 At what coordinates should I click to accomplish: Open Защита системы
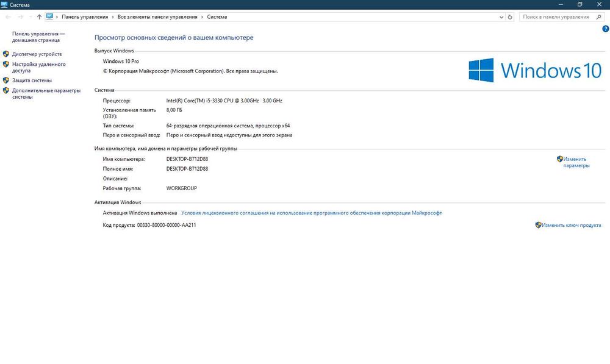pos(32,80)
